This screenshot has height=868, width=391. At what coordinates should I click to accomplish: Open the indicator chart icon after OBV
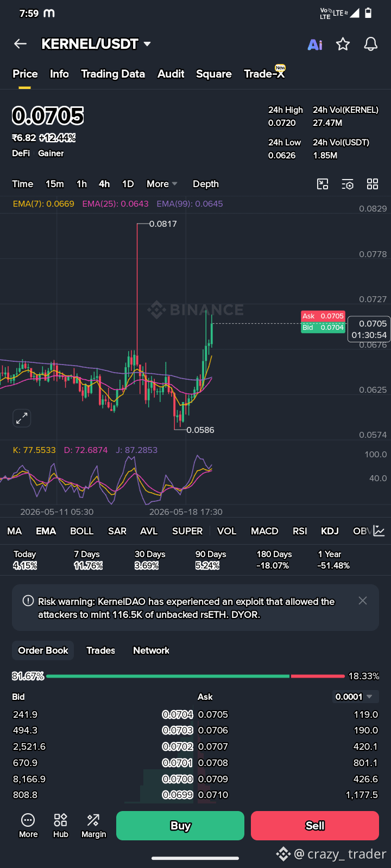click(379, 531)
